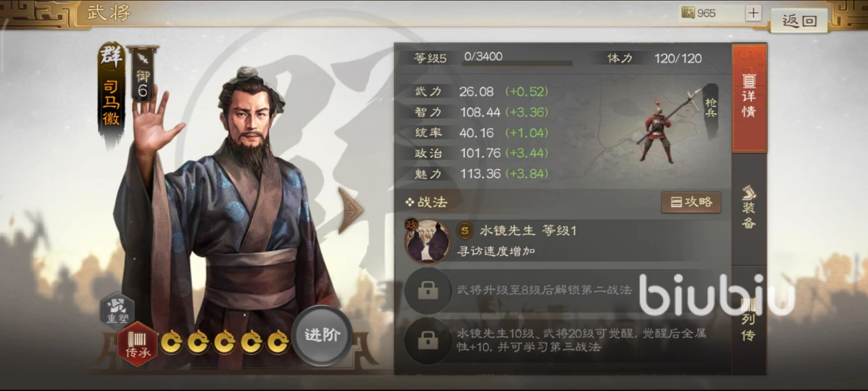This screenshot has height=391, width=868.
Task: Click the 御6 cost banner
Action: point(142,73)
